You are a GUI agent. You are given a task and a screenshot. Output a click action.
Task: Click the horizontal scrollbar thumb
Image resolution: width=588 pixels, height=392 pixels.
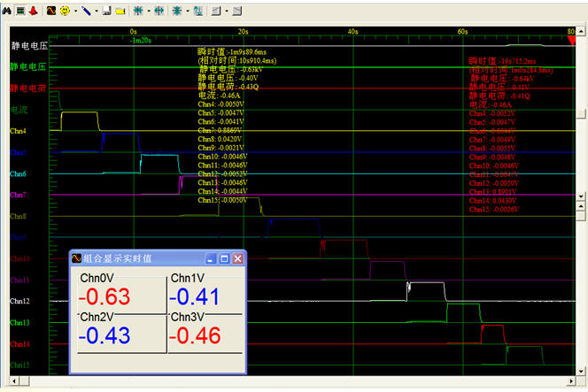(24, 381)
